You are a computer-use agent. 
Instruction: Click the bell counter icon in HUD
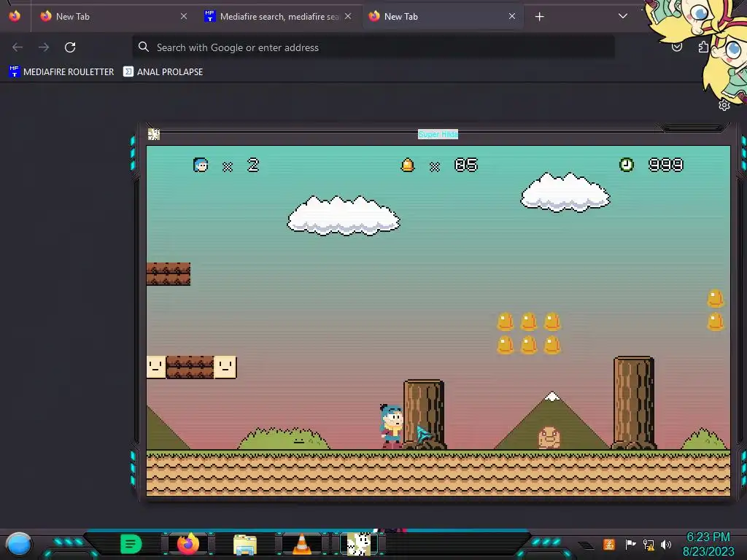click(x=408, y=166)
